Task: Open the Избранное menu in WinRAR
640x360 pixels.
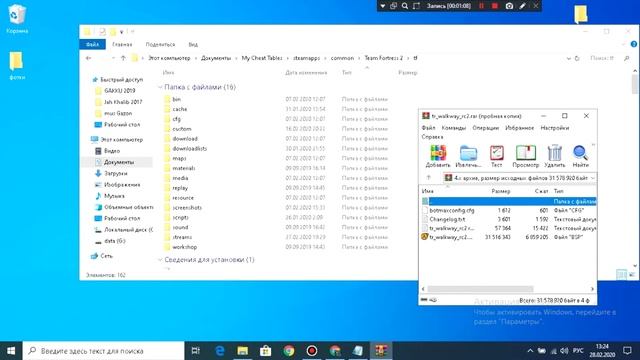Action: pos(519,128)
